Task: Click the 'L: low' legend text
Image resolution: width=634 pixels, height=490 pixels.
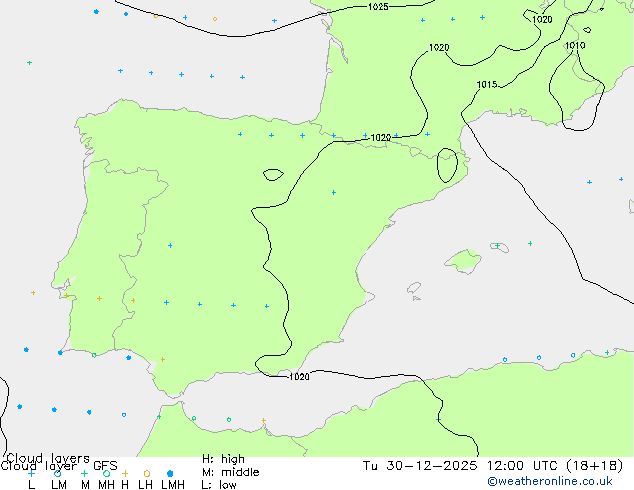Action: pyautogui.click(x=219, y=485)
